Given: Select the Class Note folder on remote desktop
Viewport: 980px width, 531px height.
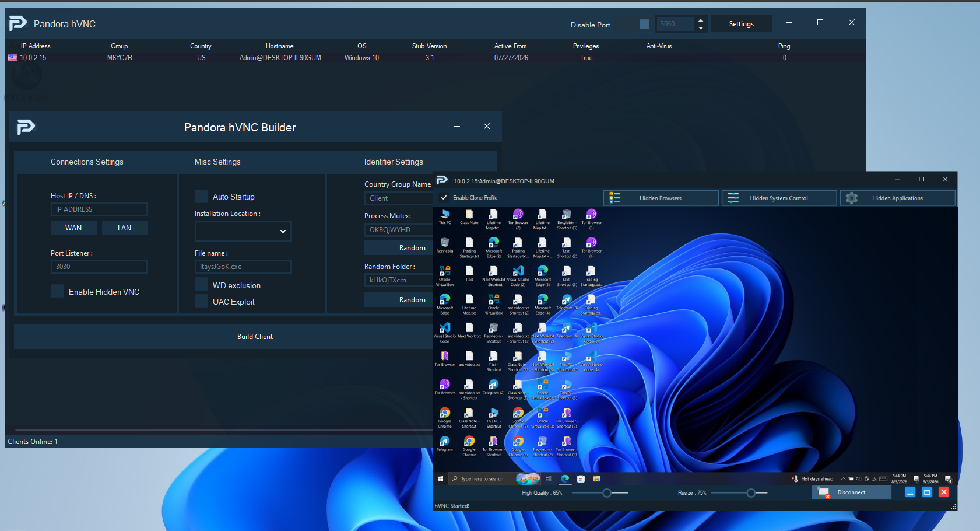Looking at the screenshot, I should point(469,217).
